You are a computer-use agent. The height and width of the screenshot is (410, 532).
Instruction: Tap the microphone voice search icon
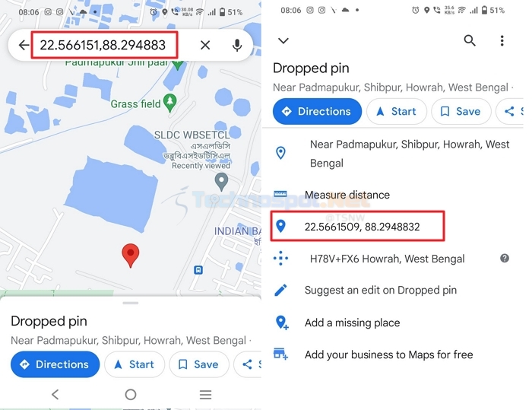click(x=237, y=45)
